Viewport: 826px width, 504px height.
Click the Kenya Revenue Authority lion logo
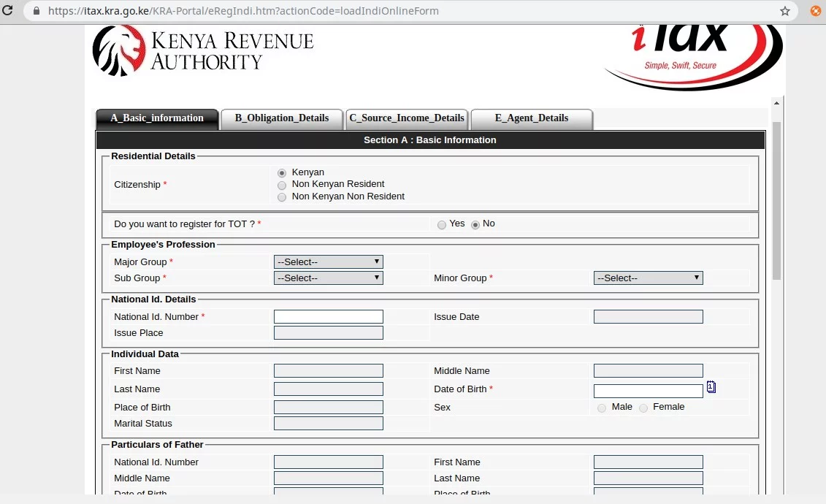pos(119,50)
